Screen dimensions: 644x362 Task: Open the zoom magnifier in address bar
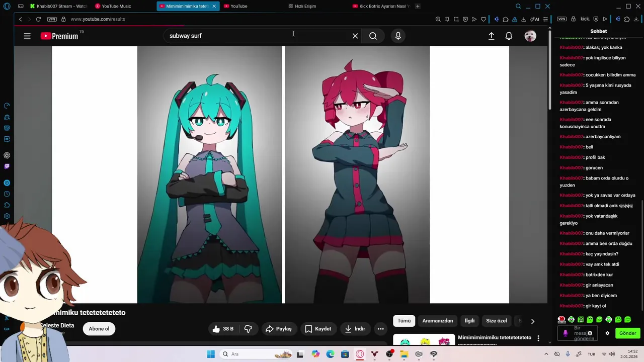click(x=438, y=19)
